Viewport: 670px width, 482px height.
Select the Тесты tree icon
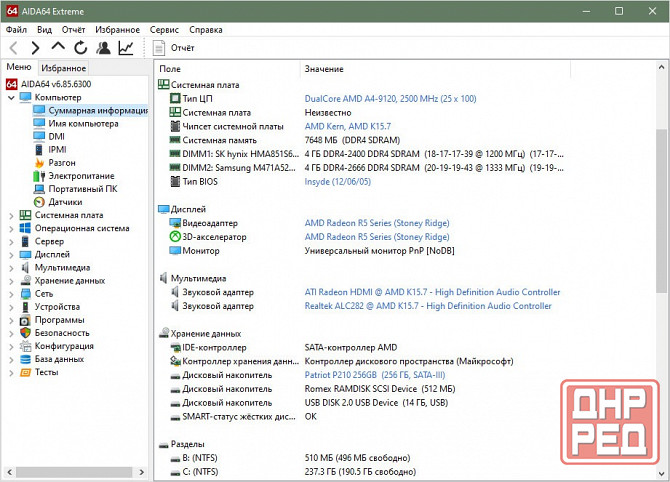pyautogui.click(x=26, y=372)
